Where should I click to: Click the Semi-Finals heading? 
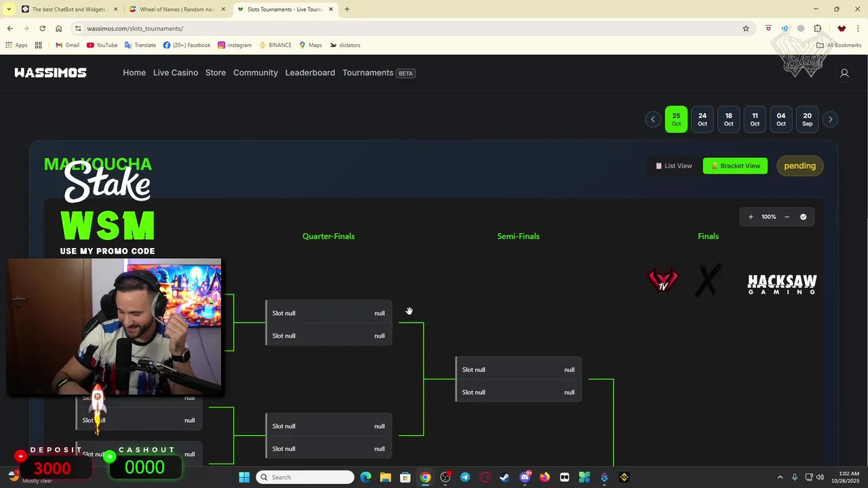pos(518,237)
